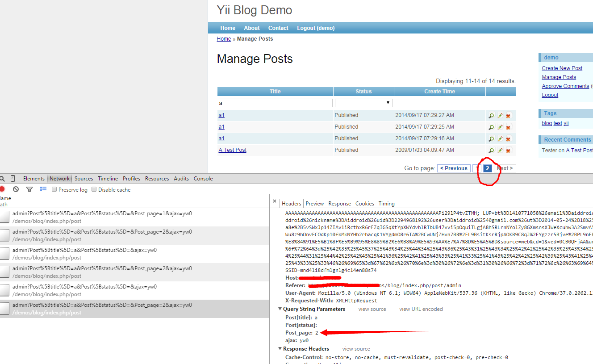The width and height of the screenshot is (593, 364).
Task: Sort the table by Status column header
Action: coord(363,92)
